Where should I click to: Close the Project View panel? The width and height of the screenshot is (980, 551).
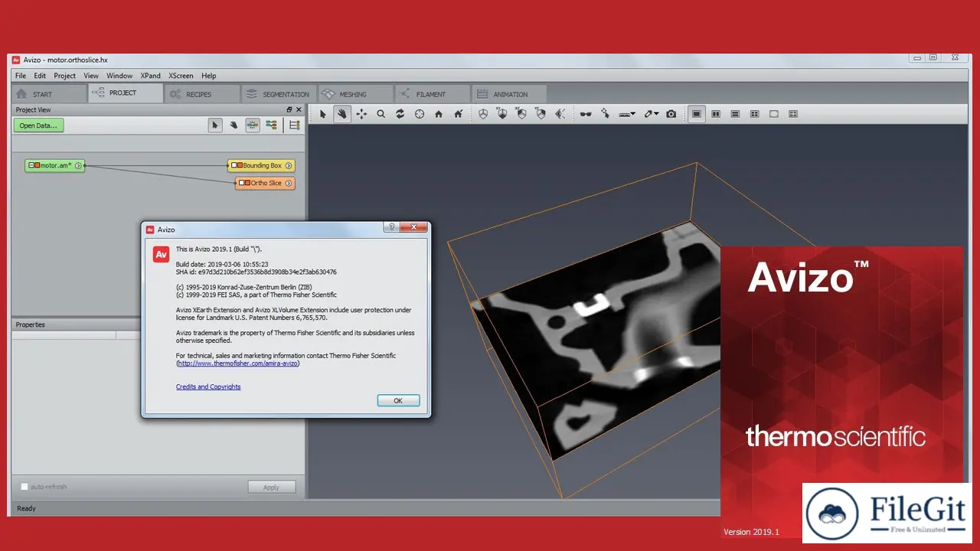299,109
